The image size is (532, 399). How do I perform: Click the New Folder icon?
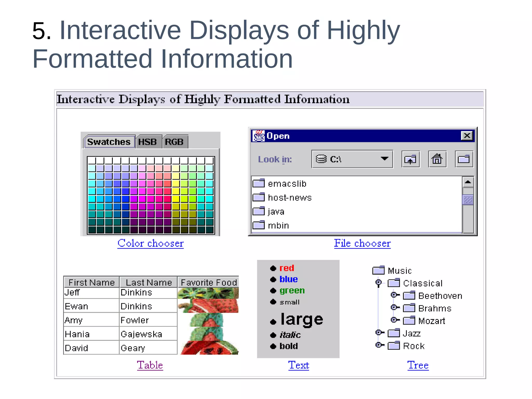(x=464, y=159)
